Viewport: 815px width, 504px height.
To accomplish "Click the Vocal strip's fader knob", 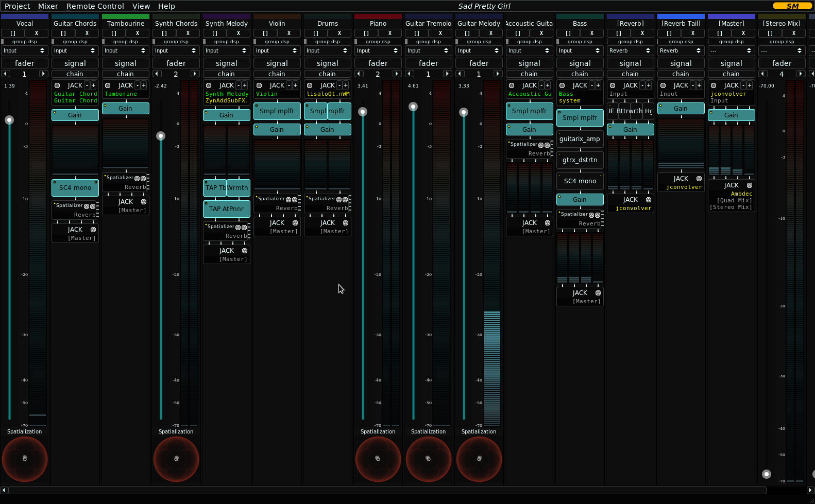I will coord(9,120).
